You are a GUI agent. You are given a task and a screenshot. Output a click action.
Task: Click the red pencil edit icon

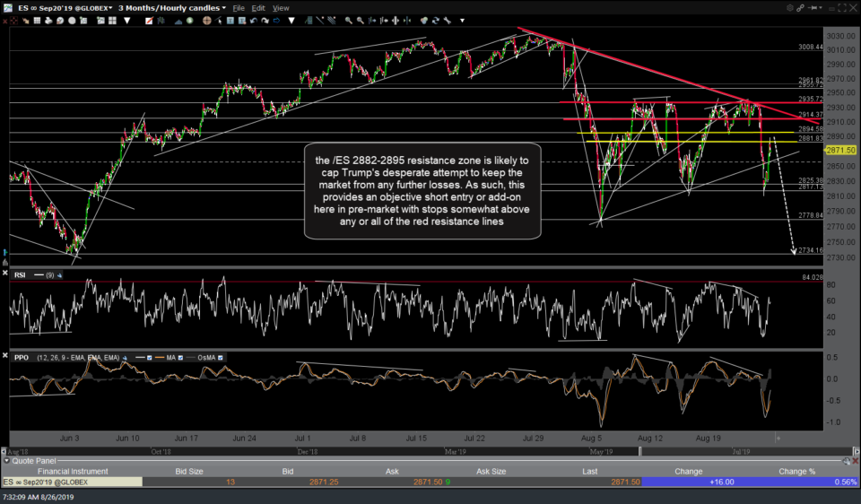150,21
